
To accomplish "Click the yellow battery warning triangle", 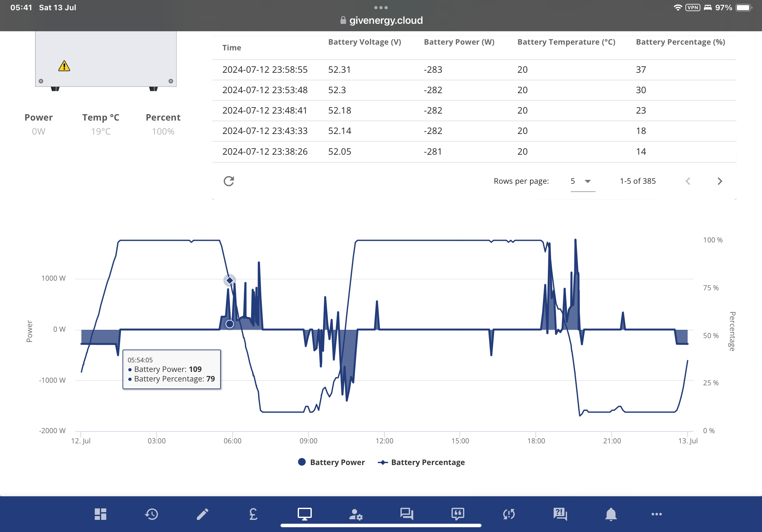I will point(64,66).
